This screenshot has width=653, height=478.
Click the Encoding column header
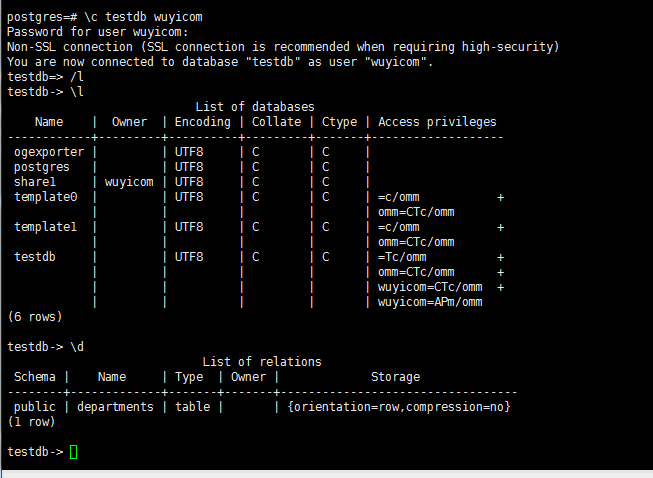coord(202,122)
